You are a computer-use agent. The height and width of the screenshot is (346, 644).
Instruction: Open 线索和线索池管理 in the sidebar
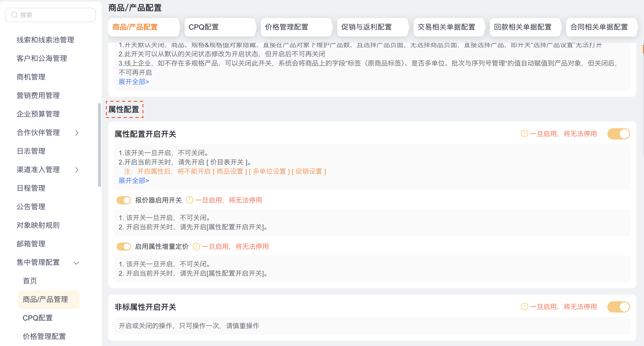[45, 40]
